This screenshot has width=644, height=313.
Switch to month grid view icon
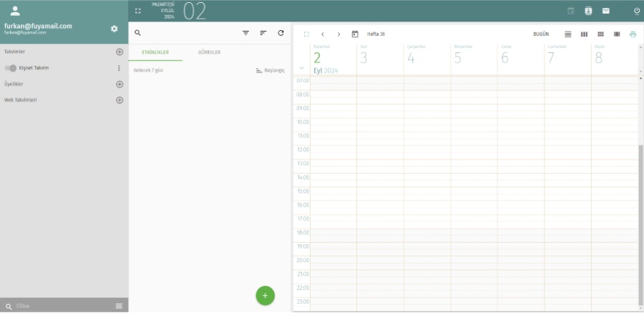click(x=600, y=34)
